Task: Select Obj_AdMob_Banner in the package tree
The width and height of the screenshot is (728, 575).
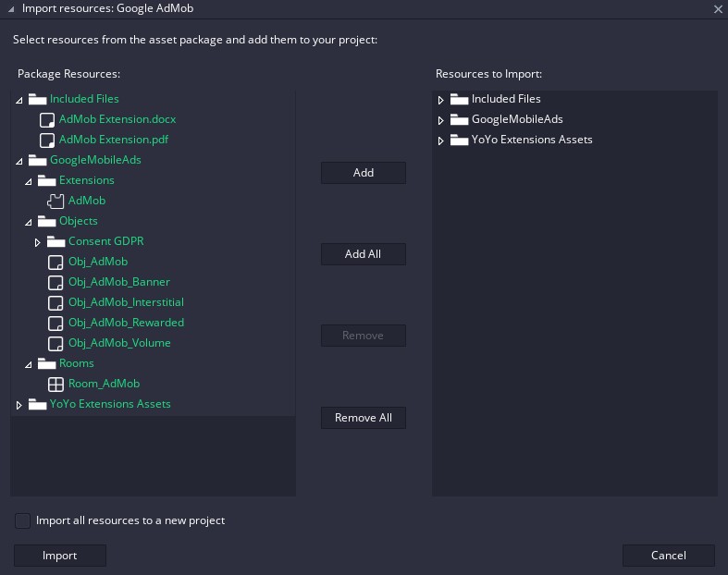Action: (119, 282)
